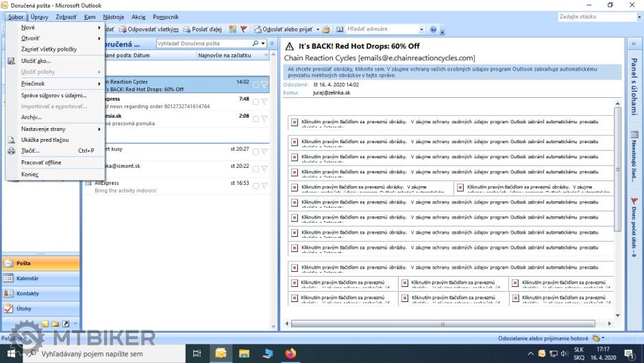This screenshot has height=363, width=644.
Task: Click the blue Help question mark icon
Action: pyautogui.click(x=433, y=29)
